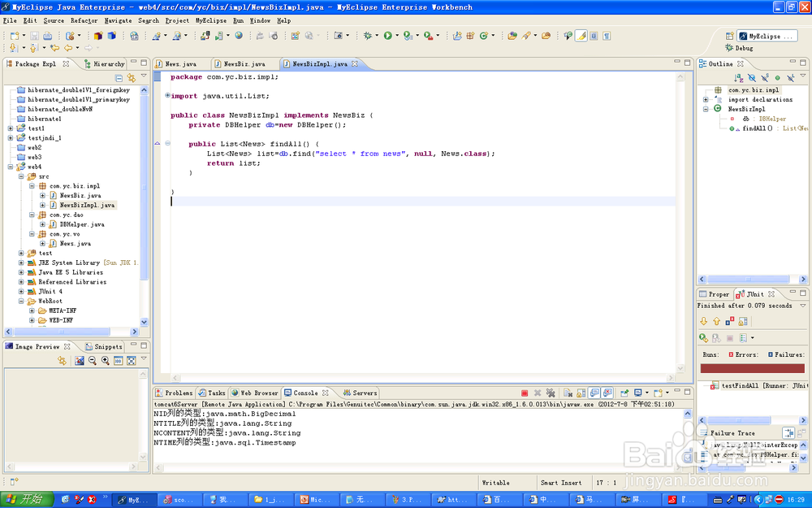Expand the testjndi_1 project node

tap(11, 138)
